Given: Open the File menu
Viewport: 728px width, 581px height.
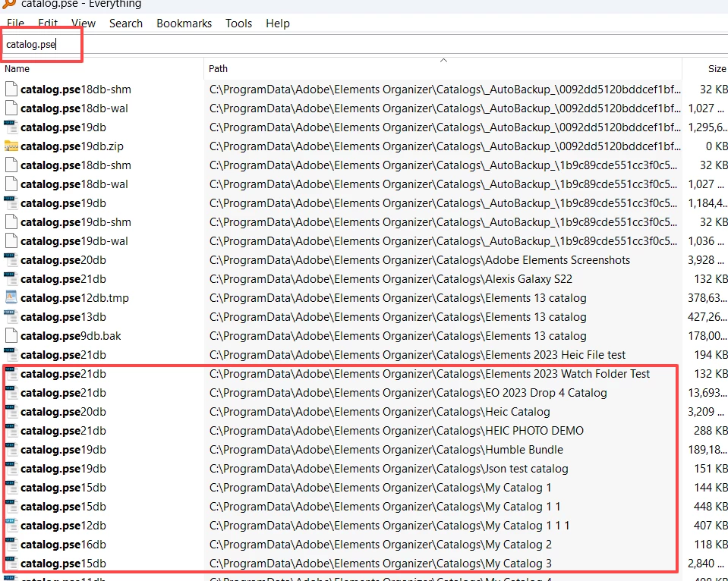Looking at the screenshot, I should coord(15,24).
